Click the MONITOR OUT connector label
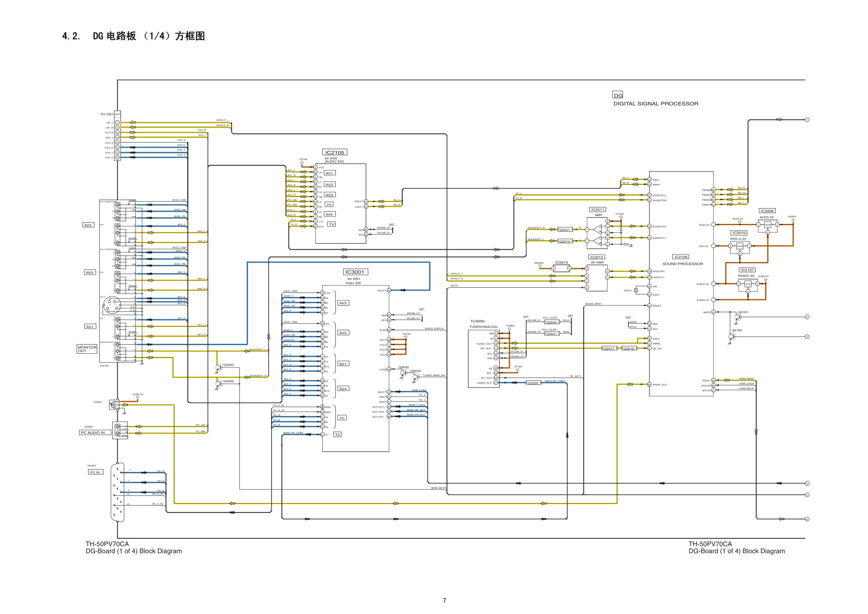This screenshot has width=868, height=614. click(x=87, y=349)
